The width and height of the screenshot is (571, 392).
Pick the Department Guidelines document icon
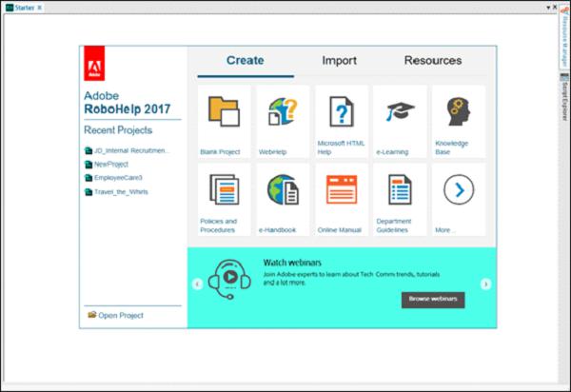tap(400, 189)
